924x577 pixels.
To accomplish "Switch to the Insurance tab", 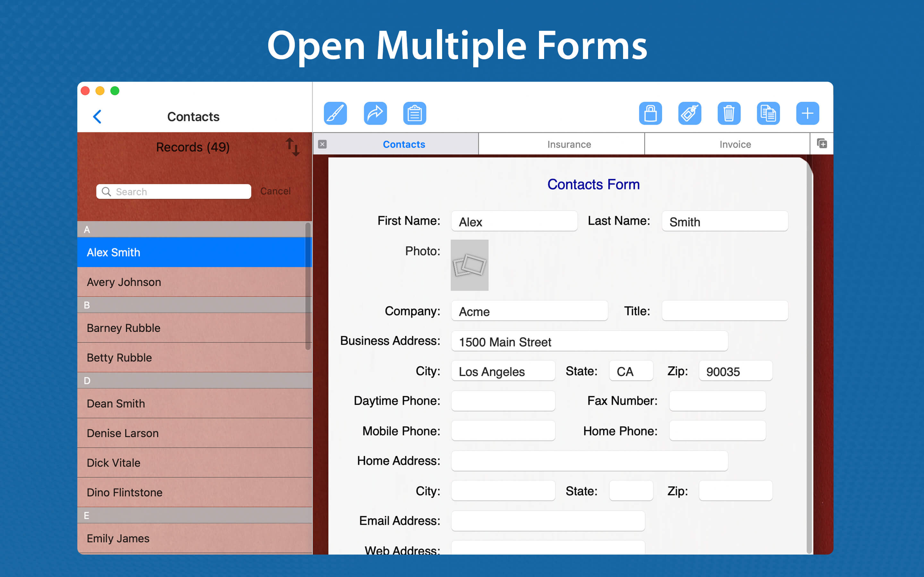I will [569, 144].
